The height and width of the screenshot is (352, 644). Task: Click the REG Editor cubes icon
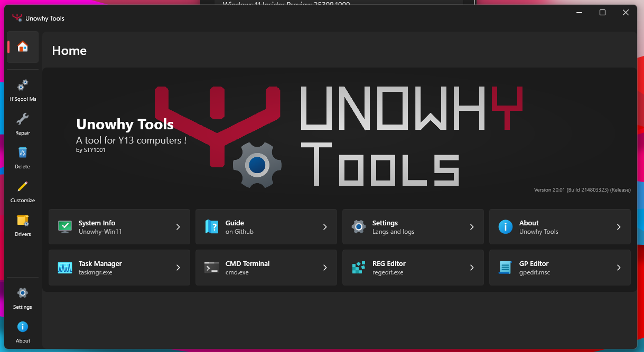[x=359, y=268]
